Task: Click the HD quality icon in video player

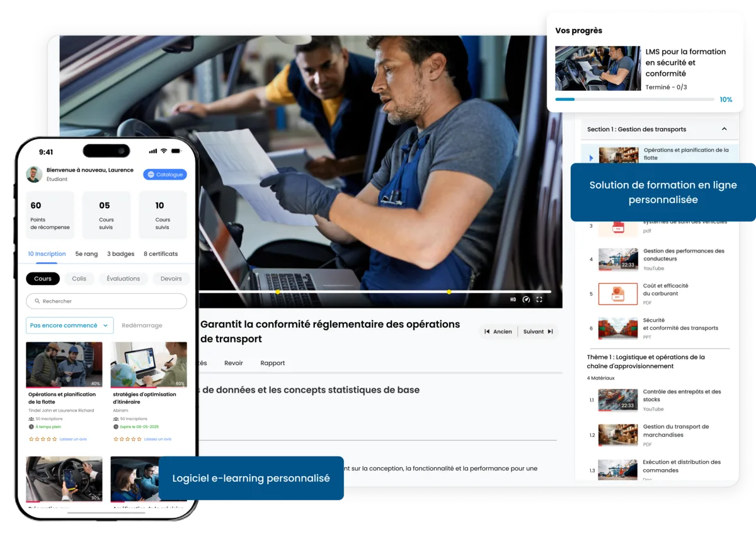Action: point(513,299)
